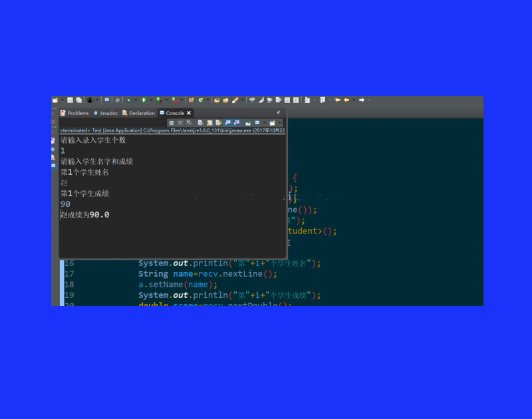Click the Save icon in toolbar

tap(70, 100)
